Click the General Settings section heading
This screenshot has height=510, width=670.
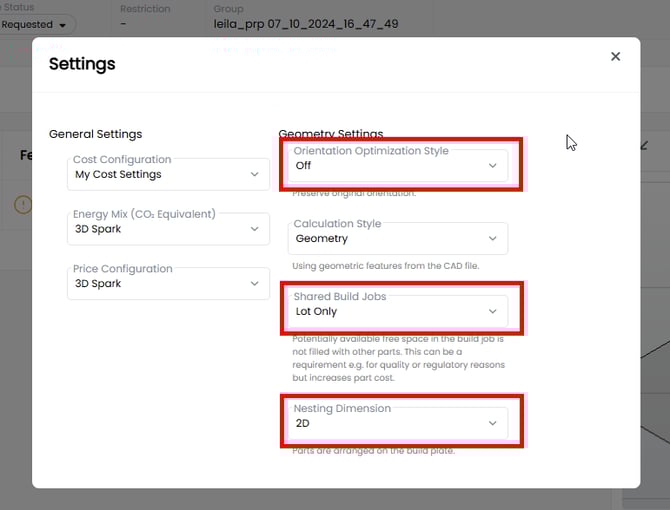click(95, 134)
